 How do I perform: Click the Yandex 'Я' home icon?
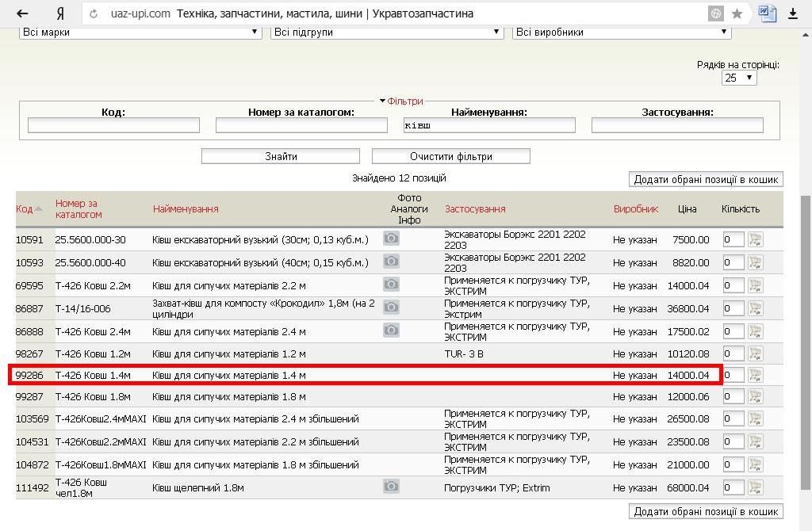[60, 13]
